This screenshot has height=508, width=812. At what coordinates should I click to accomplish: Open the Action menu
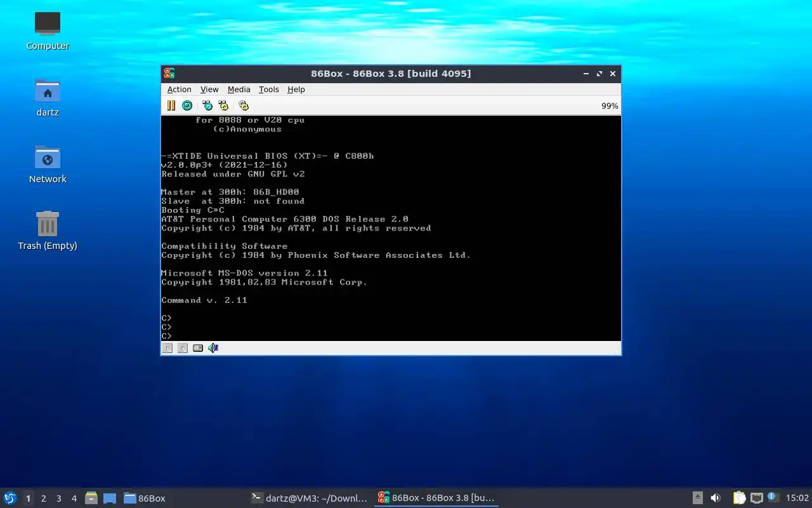(x=179, y=90)
